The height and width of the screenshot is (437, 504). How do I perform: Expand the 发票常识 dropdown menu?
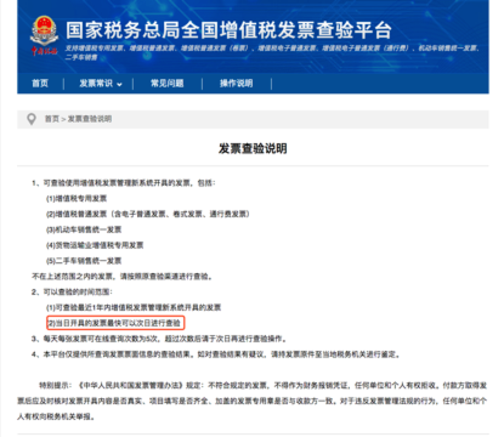click(x=101, y=84)
